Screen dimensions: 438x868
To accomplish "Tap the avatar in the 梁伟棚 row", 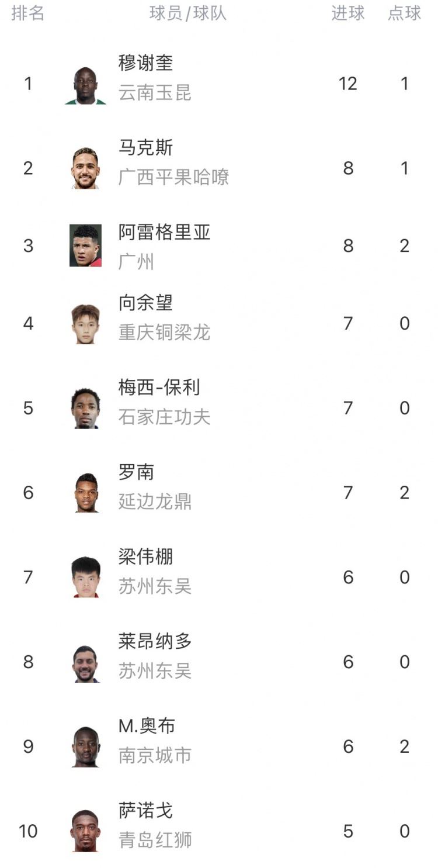I will 85,577.
